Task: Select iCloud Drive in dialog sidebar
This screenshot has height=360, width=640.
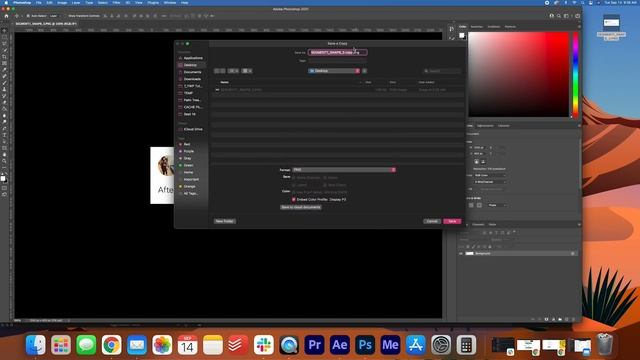Action: click(x=193, y=129)
